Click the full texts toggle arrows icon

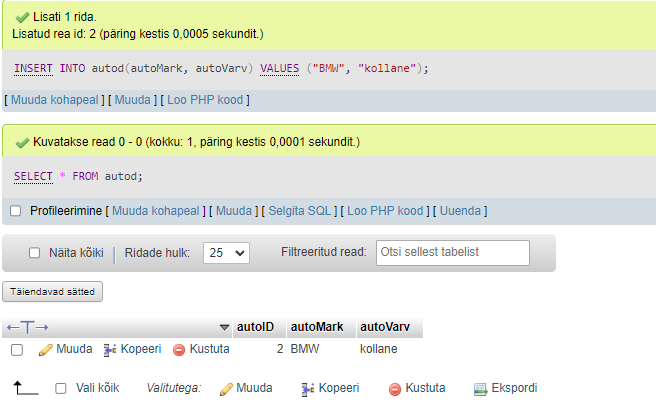click(x=28, y=327)
